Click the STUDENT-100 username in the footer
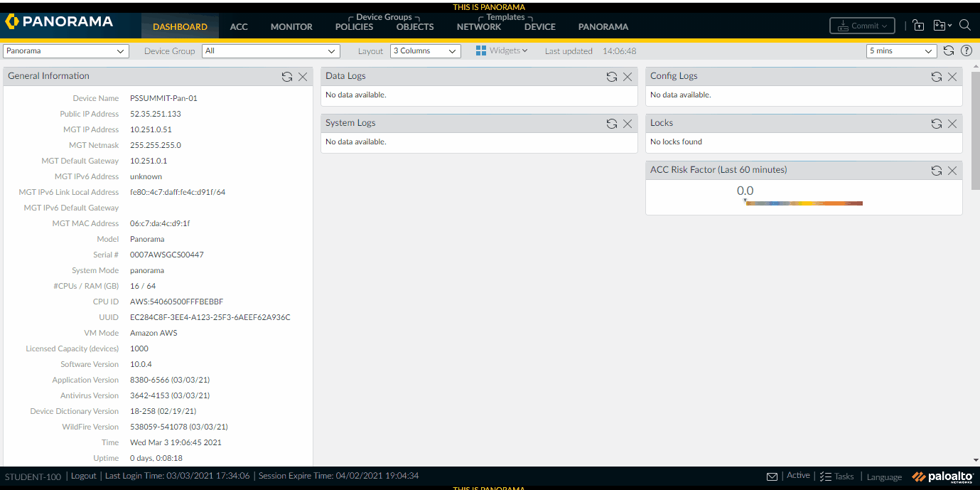This screenshot has width=980, height=490. (33, 476)
